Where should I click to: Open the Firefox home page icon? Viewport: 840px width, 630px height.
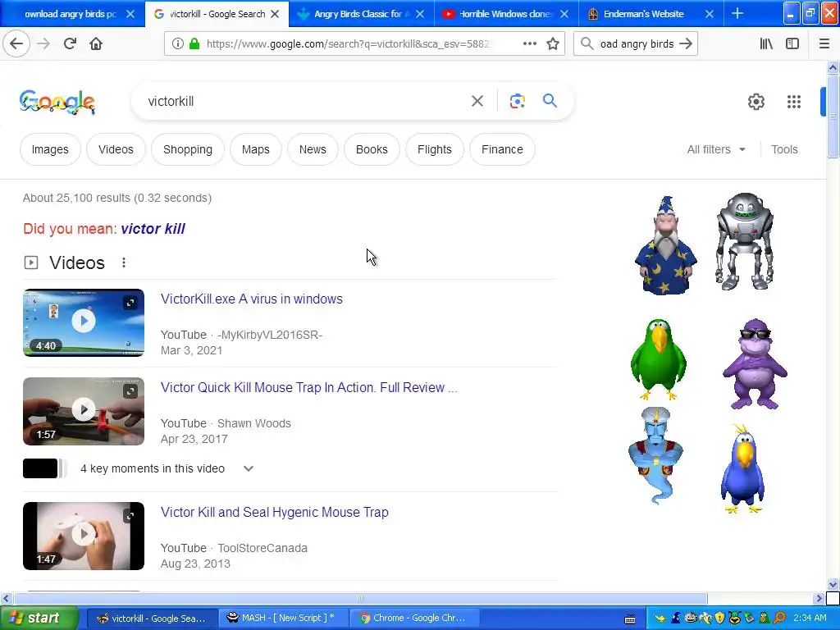tap(96, 44)
